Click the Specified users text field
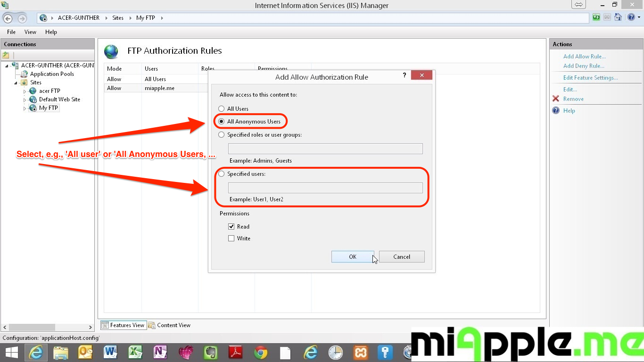Viewport: 644px width, 362px height. (x=325, y=188)
